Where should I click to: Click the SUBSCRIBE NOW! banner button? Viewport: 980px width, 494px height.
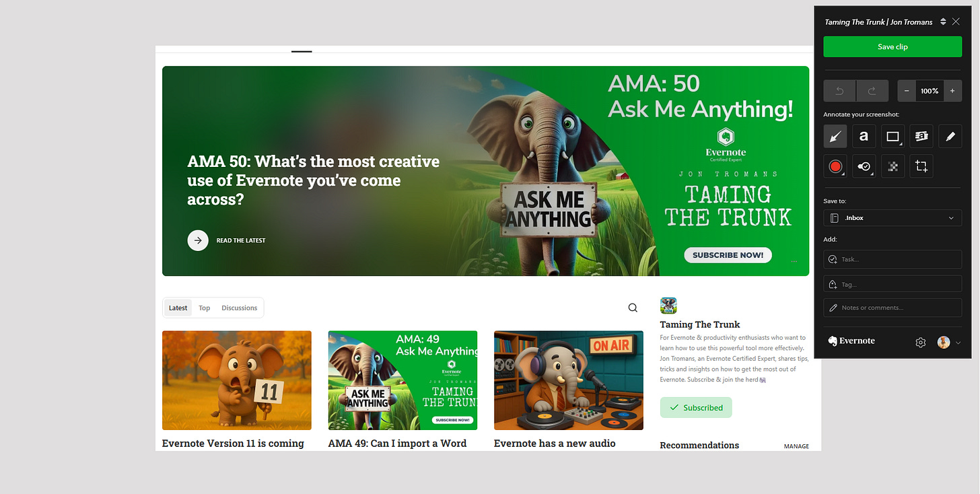coord(728,255)
